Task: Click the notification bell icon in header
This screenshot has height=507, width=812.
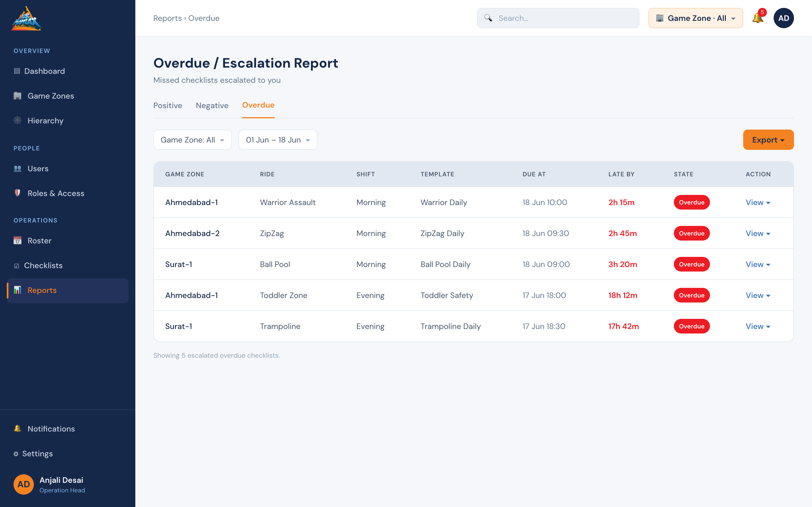Action: click(x=758, y=18)
